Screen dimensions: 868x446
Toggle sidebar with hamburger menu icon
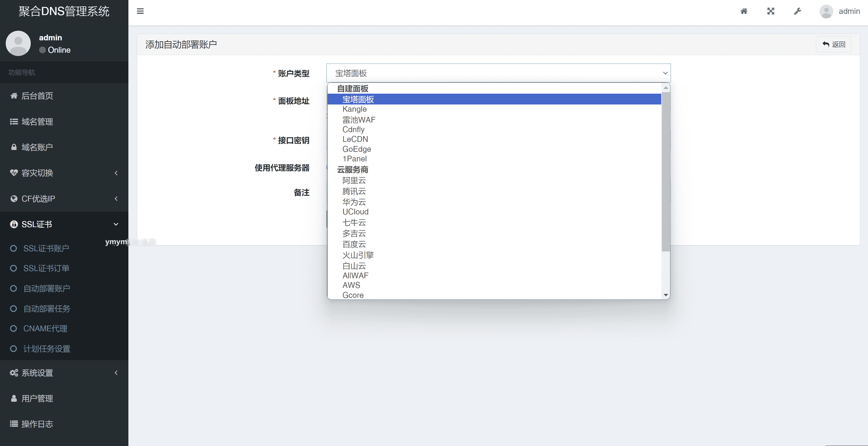(x=140, y=11)
